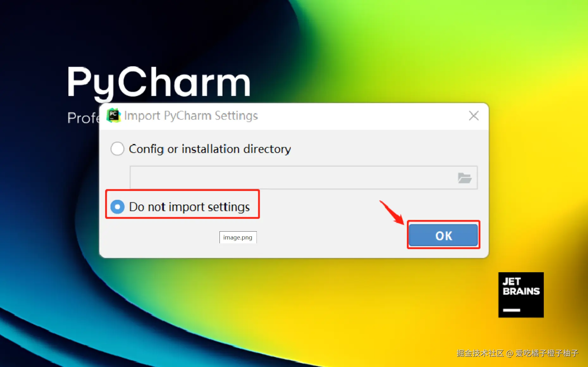The height and width of the screenshot is (367, 588).
Task: Click the blue dot inside the selected radio
Action: click(x=117, y=207)
